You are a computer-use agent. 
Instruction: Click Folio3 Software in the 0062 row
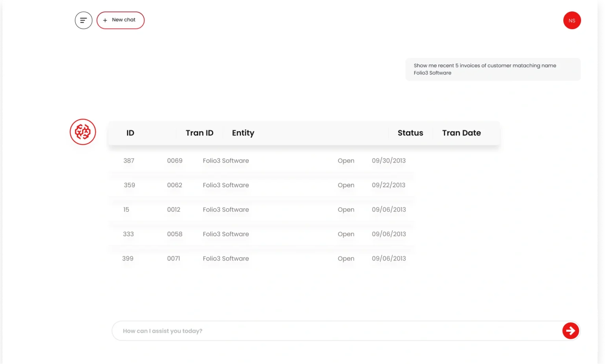pyautogui.click(x=226, y=185)
